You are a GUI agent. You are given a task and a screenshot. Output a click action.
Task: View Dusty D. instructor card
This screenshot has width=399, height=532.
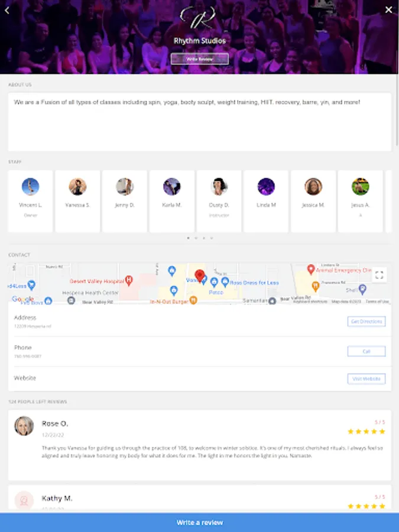point(219,201)
